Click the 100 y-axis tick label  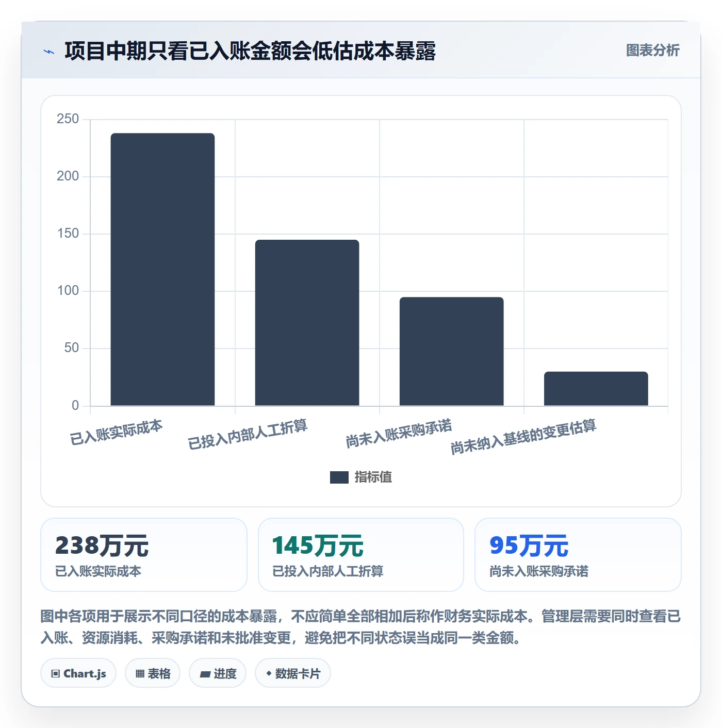(x=68, y=291)
